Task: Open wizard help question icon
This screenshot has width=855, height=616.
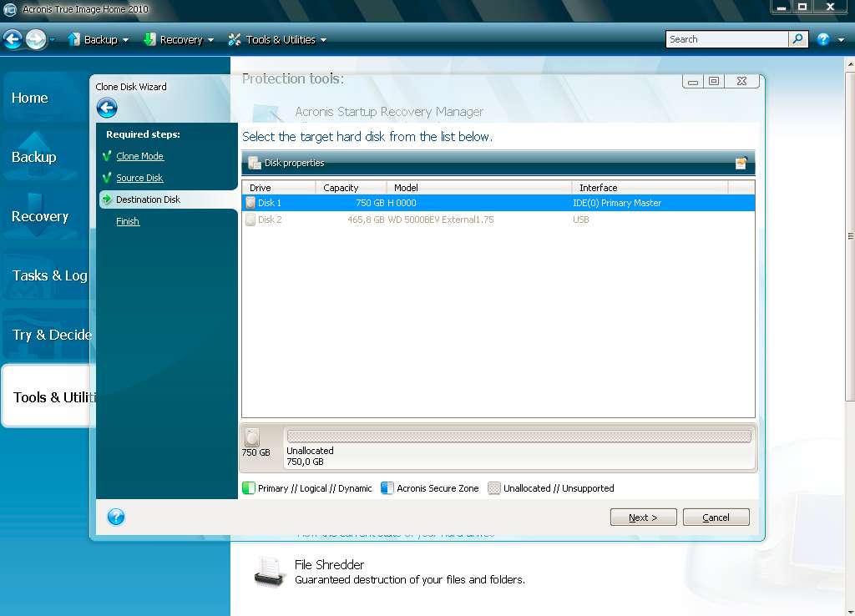Action: coord(116,517)
